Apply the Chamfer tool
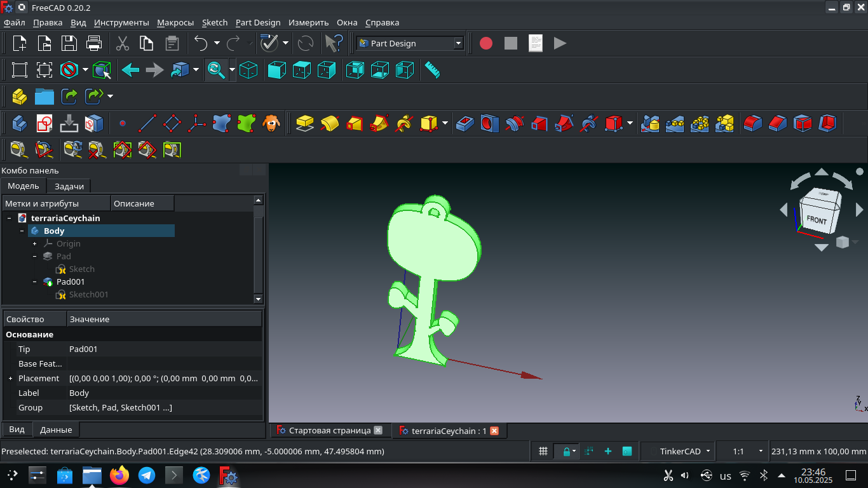This screenshot has width=868, height=488. click(x=778, y=123)
